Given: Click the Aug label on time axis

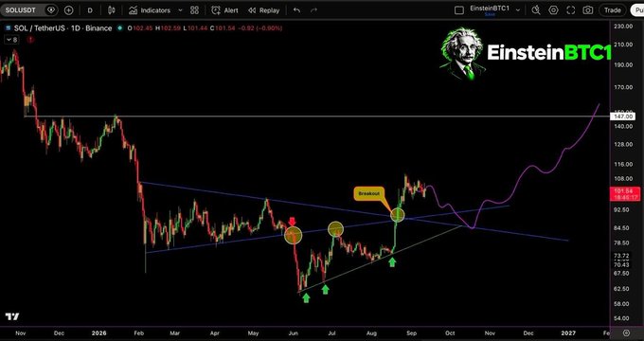Looking at the screenshot, I should 371,333.
